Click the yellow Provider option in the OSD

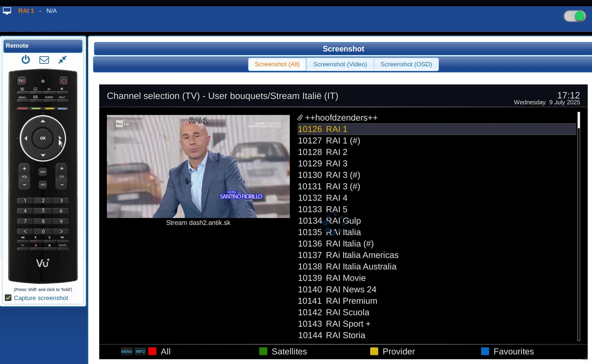pos(393,352)
